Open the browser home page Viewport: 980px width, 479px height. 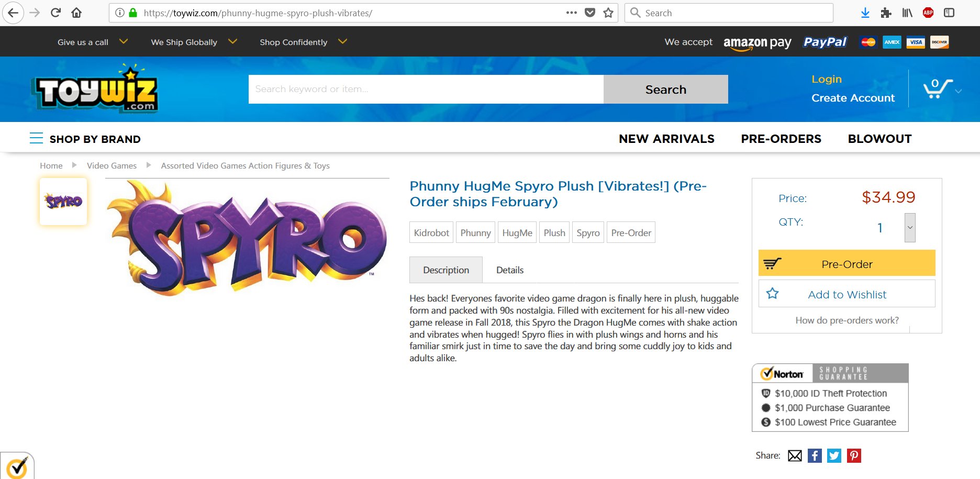tap(76, 13)
